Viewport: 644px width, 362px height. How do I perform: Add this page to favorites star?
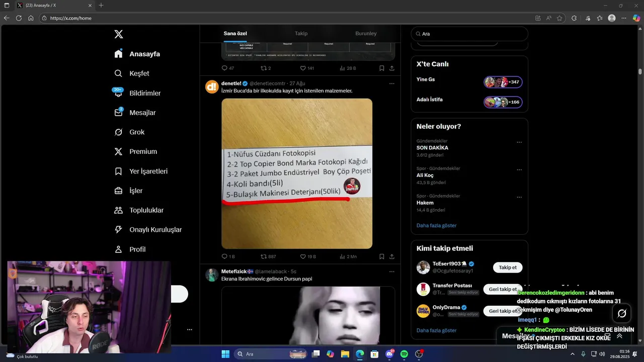tap(559, 18)
